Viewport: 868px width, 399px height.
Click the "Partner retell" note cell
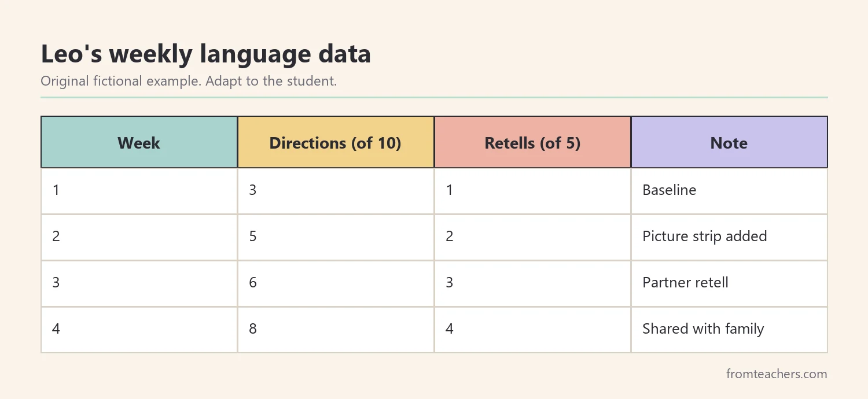point(729,283)
